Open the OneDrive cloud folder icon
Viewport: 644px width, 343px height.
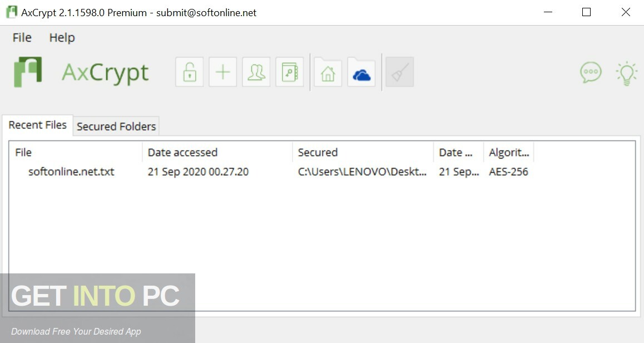[361, 72]
